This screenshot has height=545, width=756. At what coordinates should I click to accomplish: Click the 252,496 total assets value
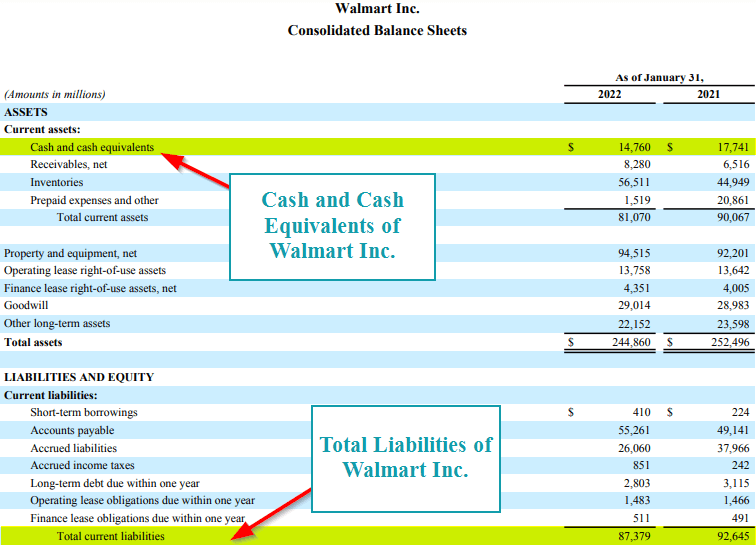[x=730, y=342]
